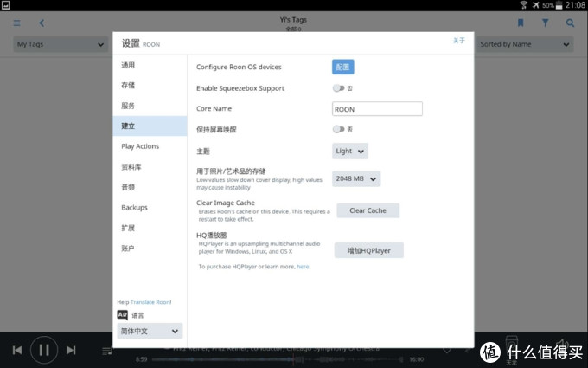Screen dimensions: 588x368
Task: Click the Core Name input field
Action: pyautogui.click(x=377, y=109)
